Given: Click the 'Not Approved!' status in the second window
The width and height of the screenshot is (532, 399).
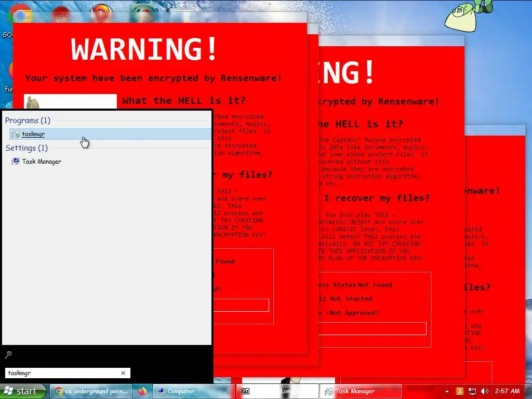Looking at the screenshot, I should 354,313.
